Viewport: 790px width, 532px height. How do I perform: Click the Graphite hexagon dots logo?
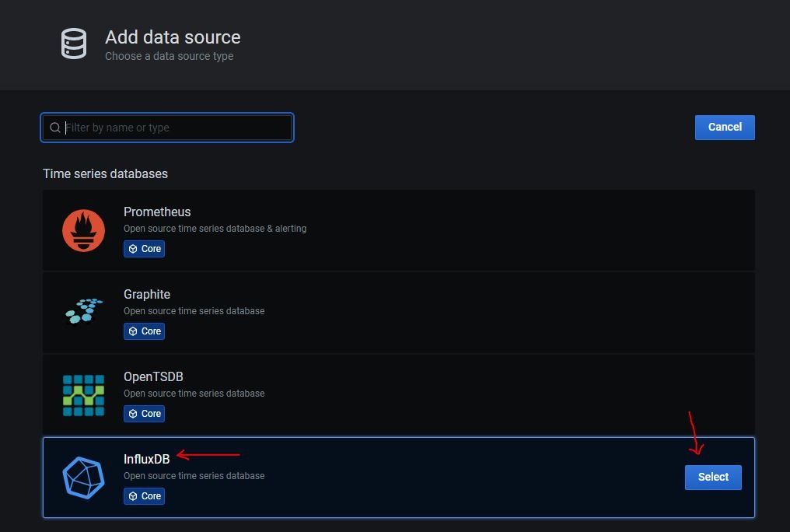tap(84, 311)
